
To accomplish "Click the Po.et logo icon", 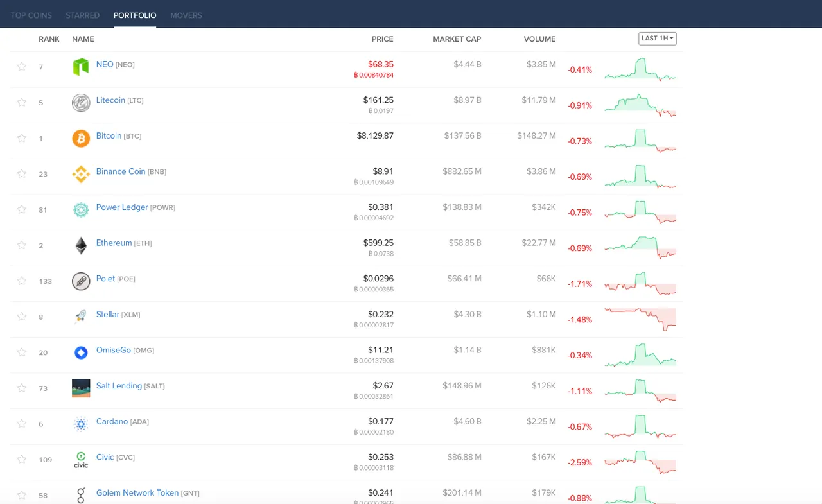I will coord(81,281).
